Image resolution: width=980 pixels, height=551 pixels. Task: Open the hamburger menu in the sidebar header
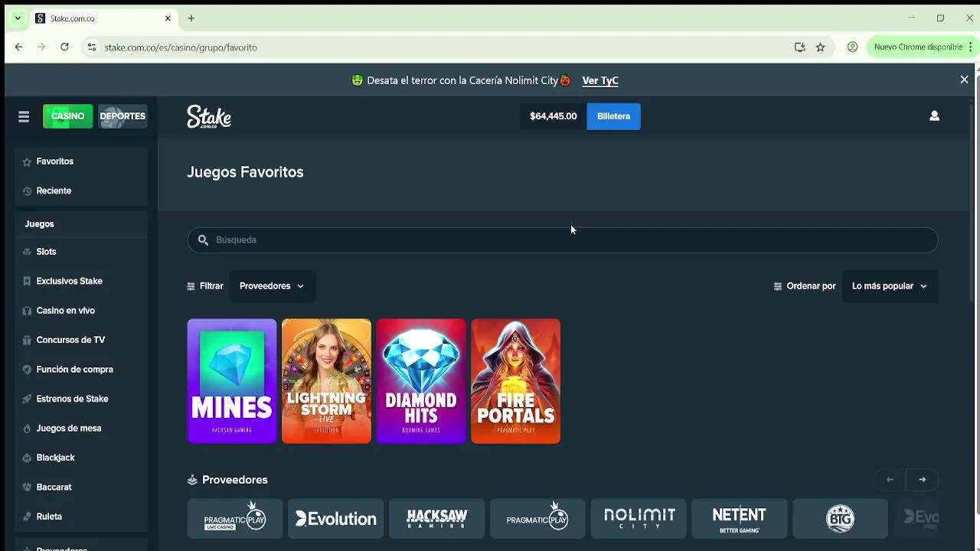coord(24,116)
